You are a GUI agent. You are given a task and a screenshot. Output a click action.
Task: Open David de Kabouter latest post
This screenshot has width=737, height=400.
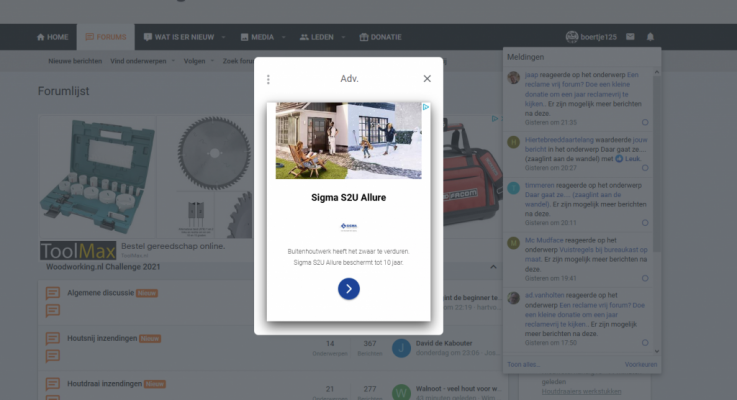[x=444, y=343]
